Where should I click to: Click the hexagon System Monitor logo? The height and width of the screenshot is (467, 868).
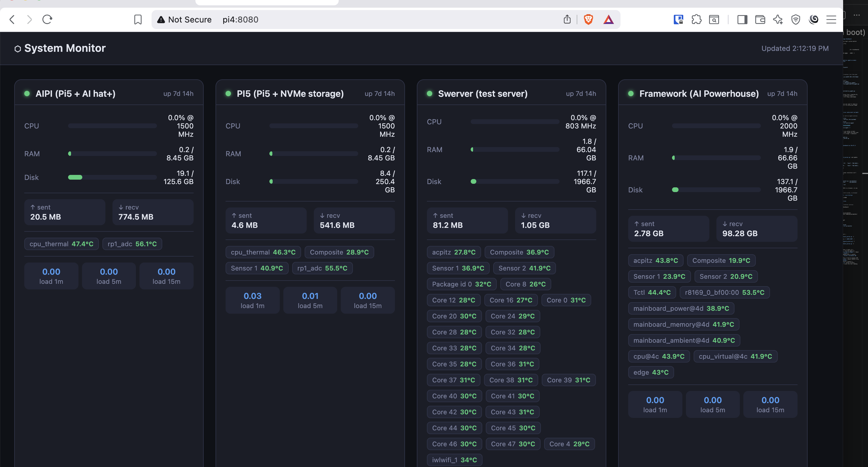17,49
